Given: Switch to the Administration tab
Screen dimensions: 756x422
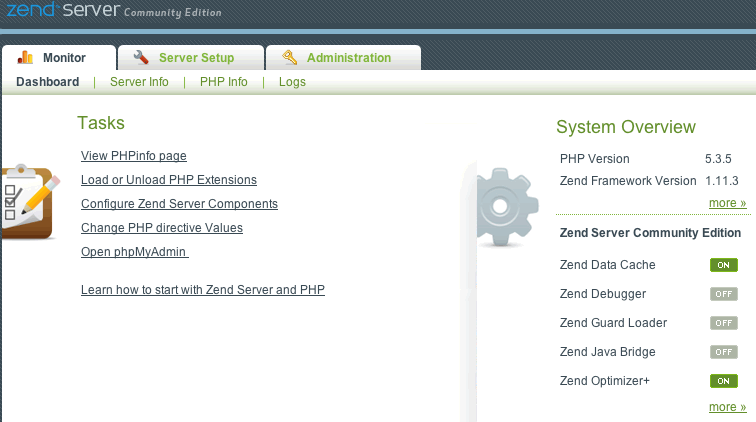Looking at the screenshot, I should pyautogui.click(x=343, y=58).
